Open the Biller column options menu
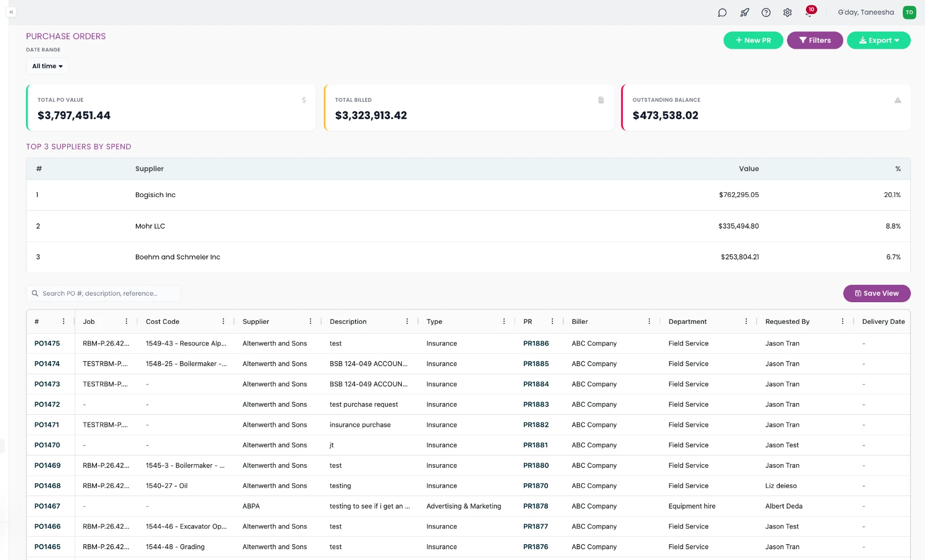The width and height of the screenshot is (925, 560). click(x=649, y=321)
